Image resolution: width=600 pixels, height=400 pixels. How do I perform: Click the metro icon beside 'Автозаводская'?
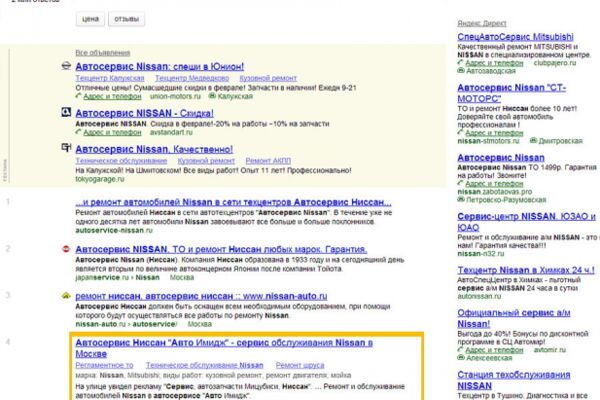461,71
